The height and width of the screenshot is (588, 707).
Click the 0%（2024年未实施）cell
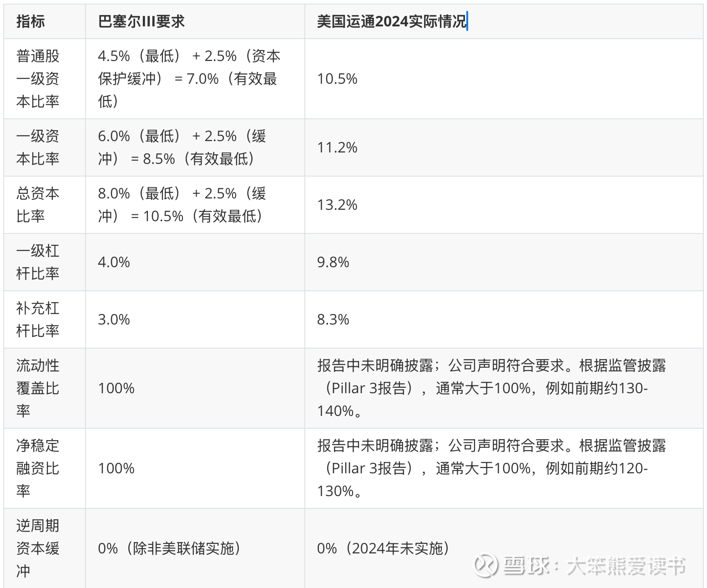click(x=383, y=548)
